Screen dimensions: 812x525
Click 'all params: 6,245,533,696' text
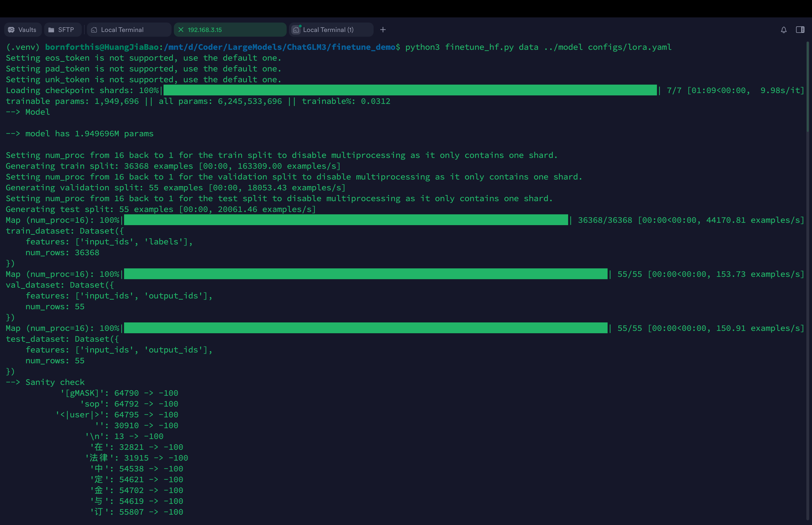click(x=220, y=101)
